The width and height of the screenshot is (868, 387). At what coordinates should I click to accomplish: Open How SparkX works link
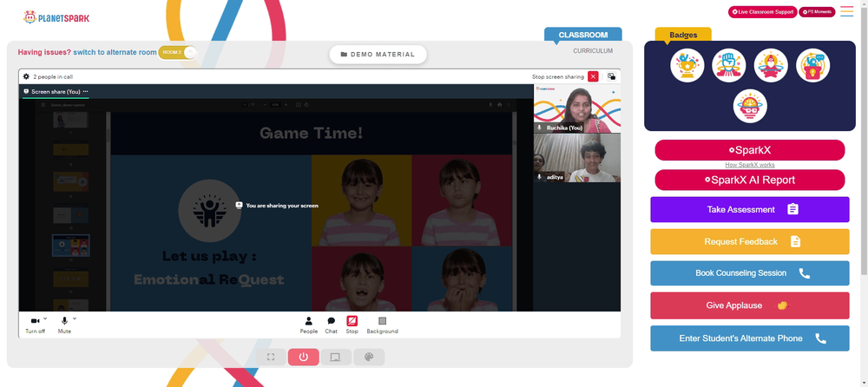pyautogui.click(x=750, y=165)
